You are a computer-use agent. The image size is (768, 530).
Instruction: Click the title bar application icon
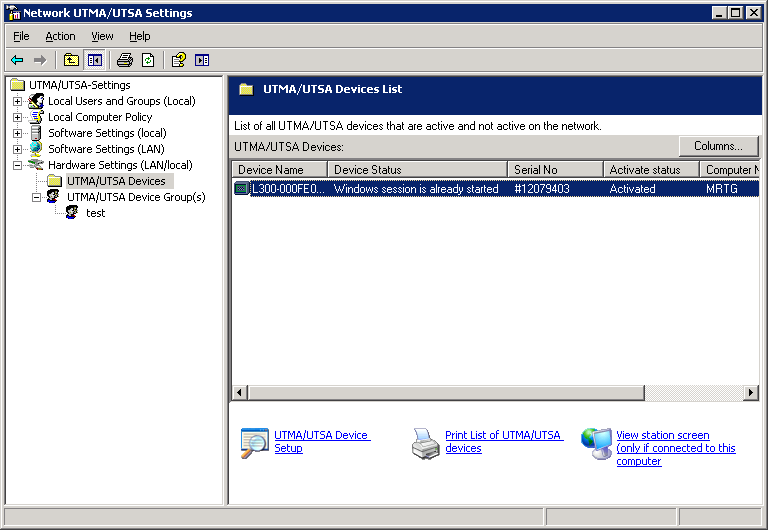[x=13, y=13]
